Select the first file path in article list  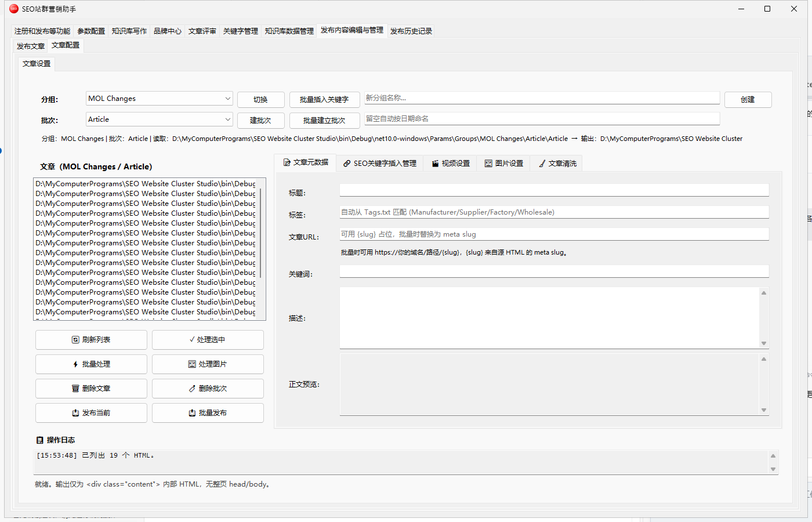pyautogui.click(x=146, y=184)
